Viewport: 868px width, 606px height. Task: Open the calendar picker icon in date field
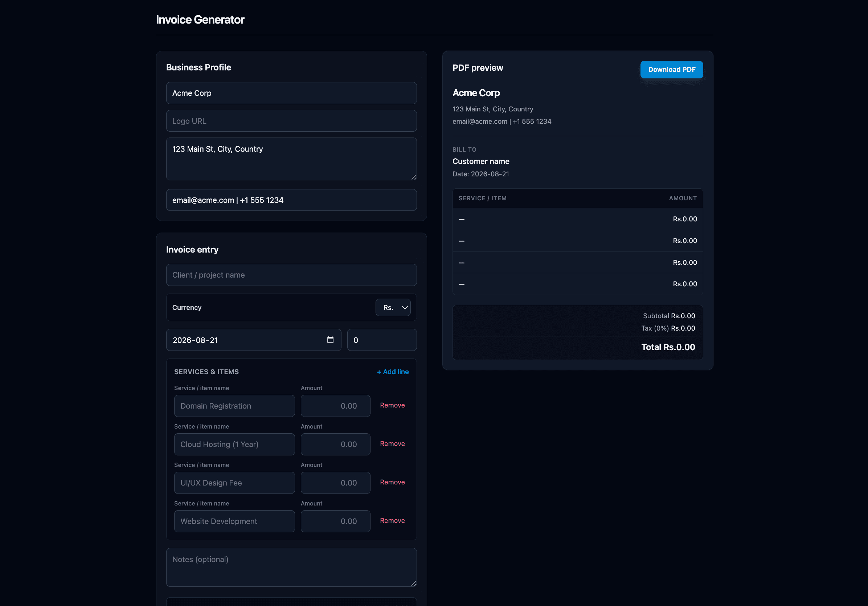click(x=330, y=340)
